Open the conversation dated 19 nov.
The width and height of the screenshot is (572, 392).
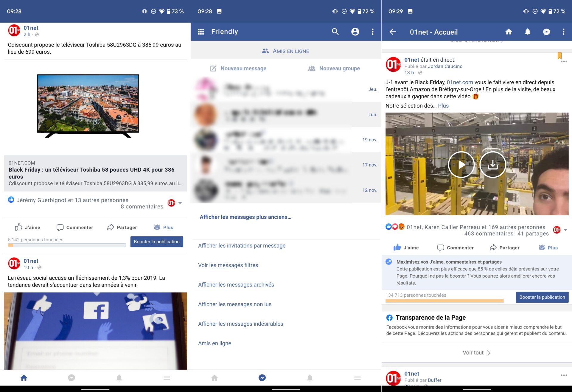click(286, 140)
